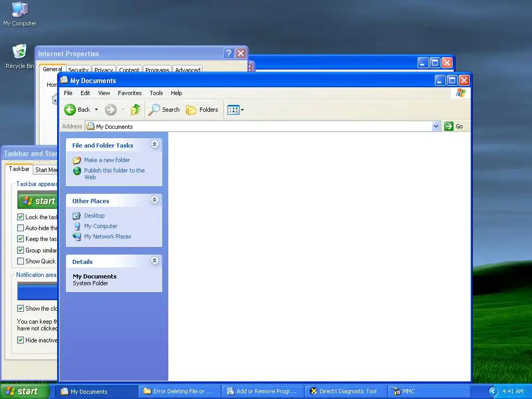Screen dimensions: 532x399
Task: Go up one folder level
Action: pos(136,110)
